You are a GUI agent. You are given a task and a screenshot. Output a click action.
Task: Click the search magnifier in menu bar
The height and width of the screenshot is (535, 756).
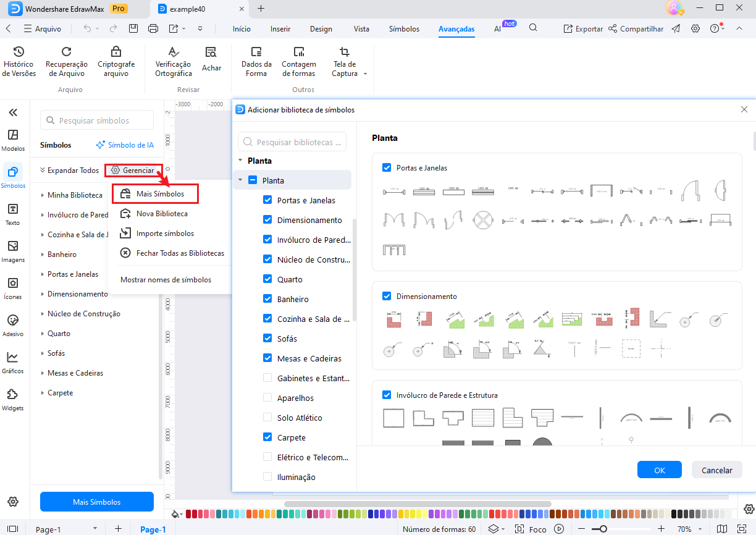click(x=533, y=28)
